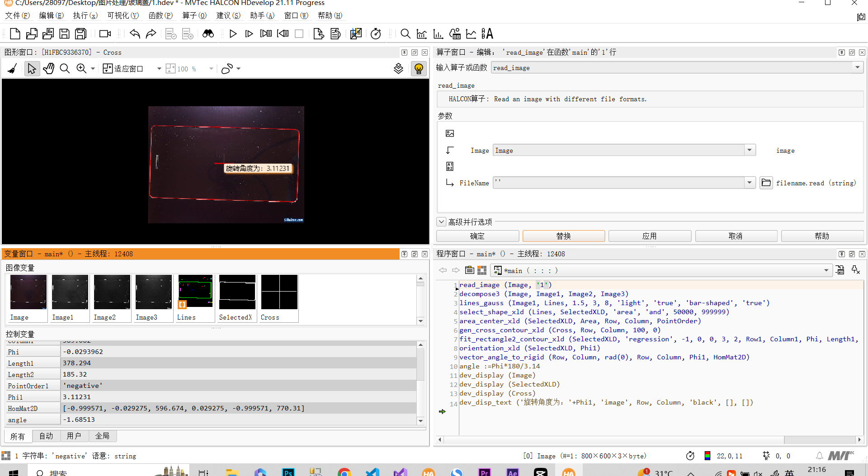Open the Help menu

(x=330, y=15)
